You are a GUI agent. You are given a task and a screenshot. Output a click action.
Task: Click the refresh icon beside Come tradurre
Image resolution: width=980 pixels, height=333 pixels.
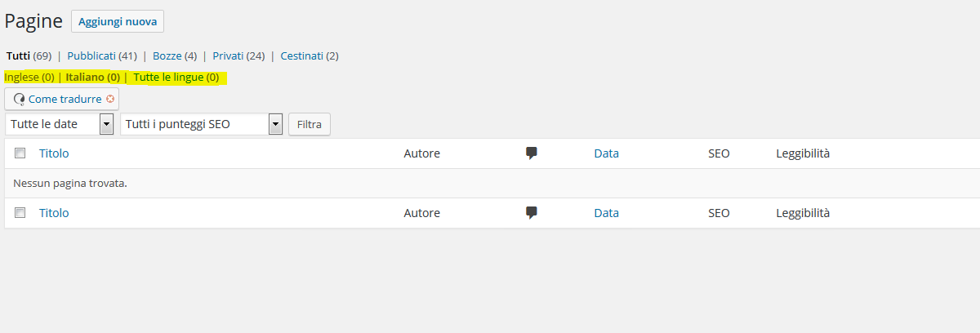(x=19, y=99)
